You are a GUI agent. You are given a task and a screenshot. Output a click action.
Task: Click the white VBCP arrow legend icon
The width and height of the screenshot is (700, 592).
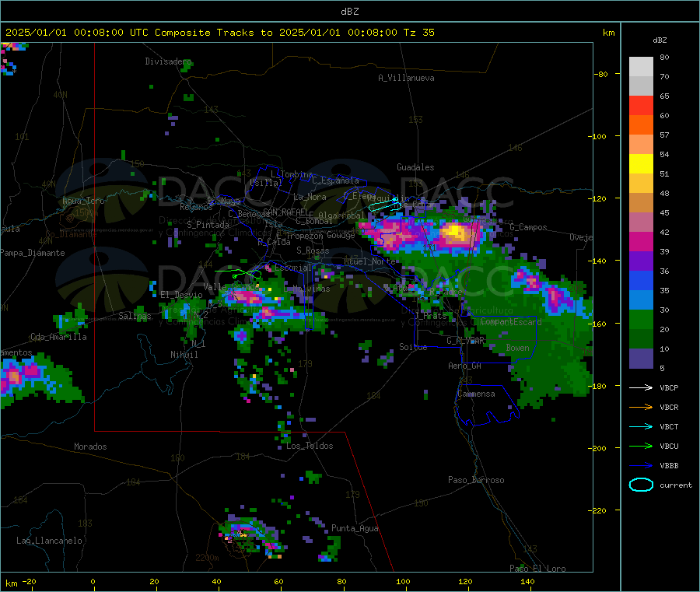pos(641,387)
